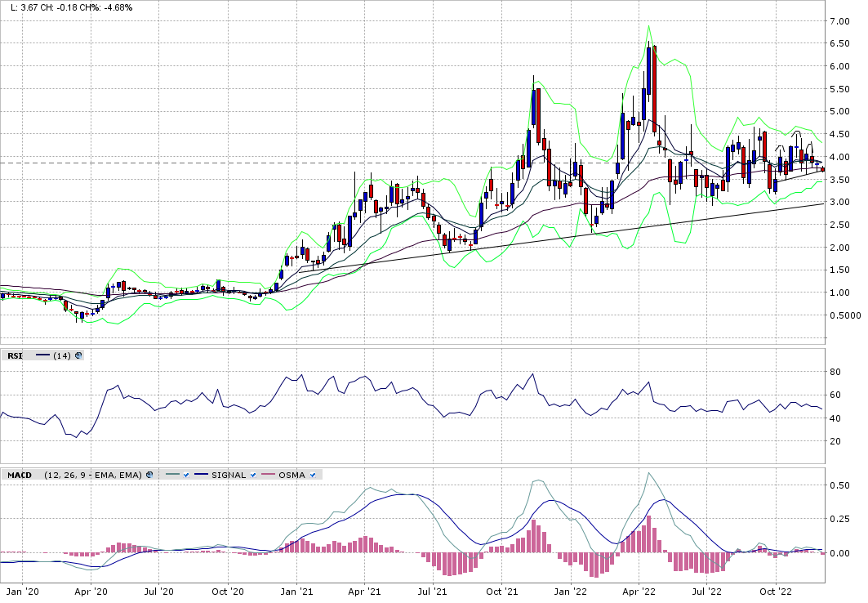This screenshot has height=603, width=868.
Task: Toggle the SIGNAL line checkbox
Action: coord(253,475)
